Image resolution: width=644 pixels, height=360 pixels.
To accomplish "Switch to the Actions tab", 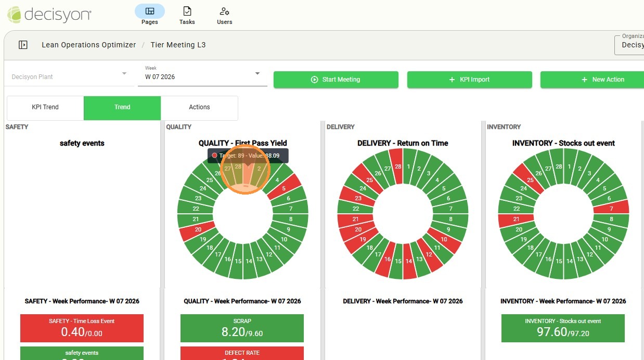I will (199, 107).
